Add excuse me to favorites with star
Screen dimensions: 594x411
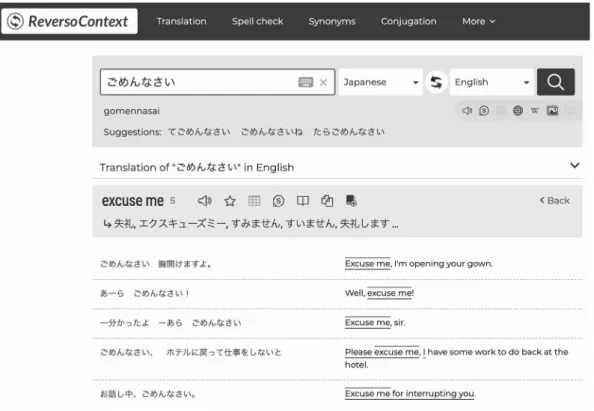click(230, 201)
